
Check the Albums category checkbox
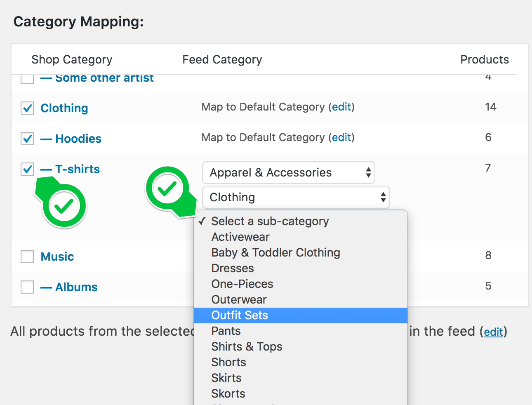click(x=27, y=287)
